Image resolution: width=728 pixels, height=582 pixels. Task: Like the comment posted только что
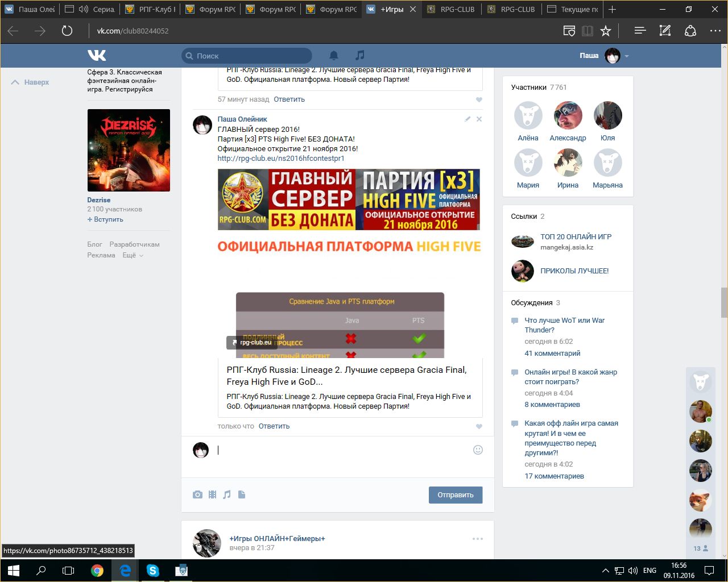click(479, 426)
